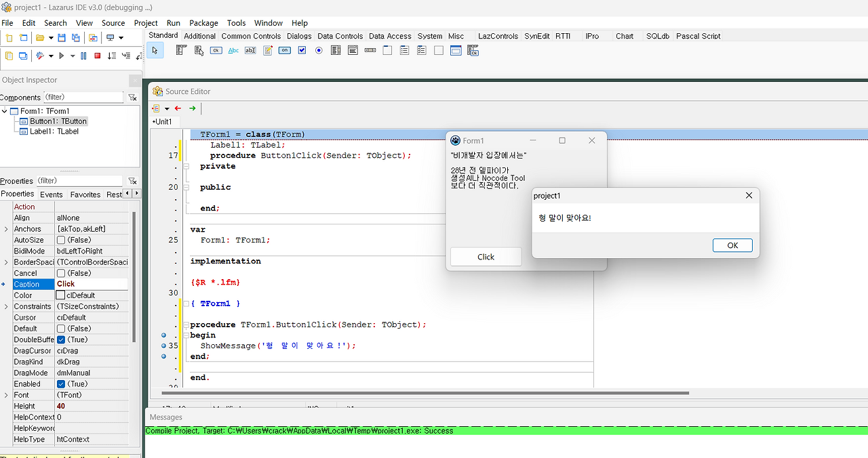Click the build mode gear icon

pyautogui.click(x=40, y=56)
